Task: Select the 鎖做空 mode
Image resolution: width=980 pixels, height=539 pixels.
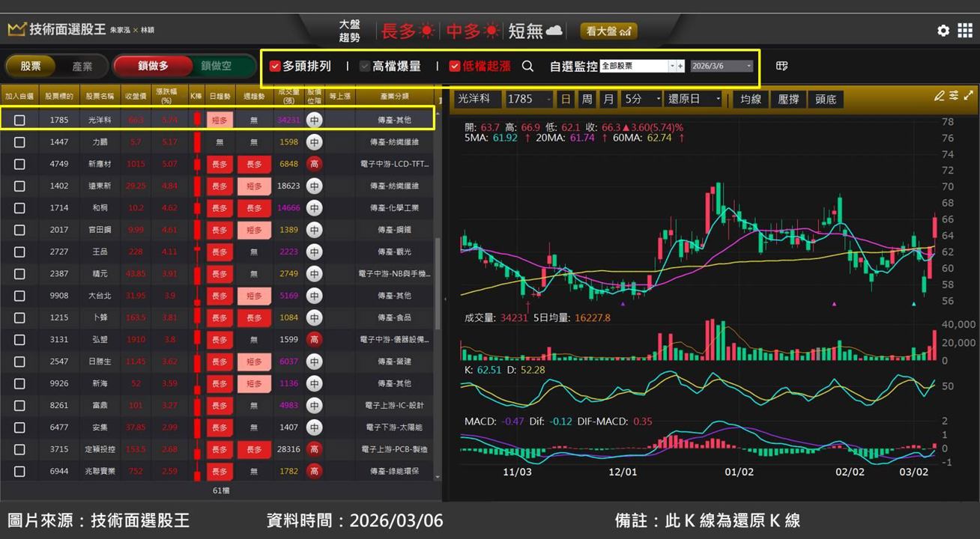Action: coord(217,66)
